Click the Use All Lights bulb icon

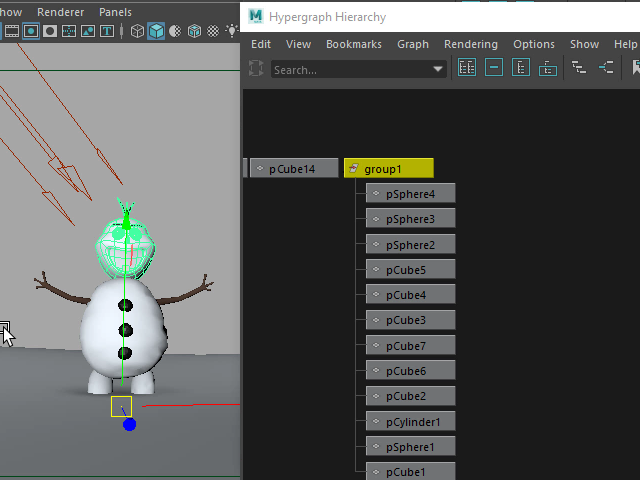[232, 31]
